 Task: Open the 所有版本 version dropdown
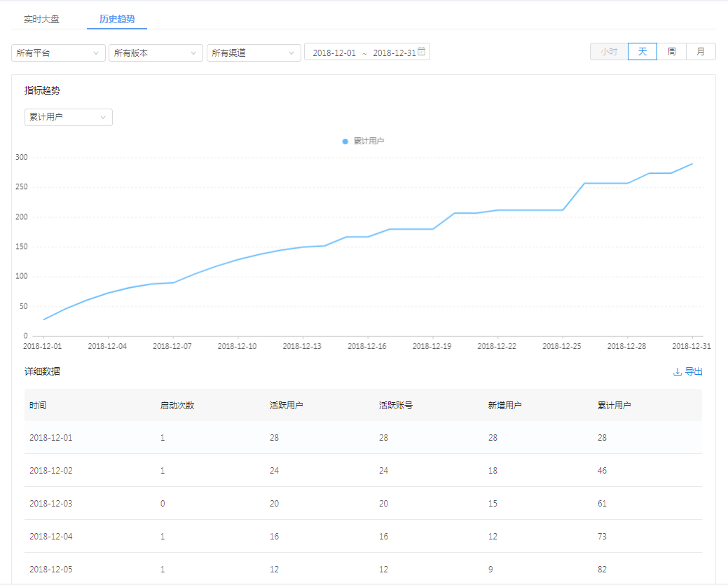(x=156, y=53)
